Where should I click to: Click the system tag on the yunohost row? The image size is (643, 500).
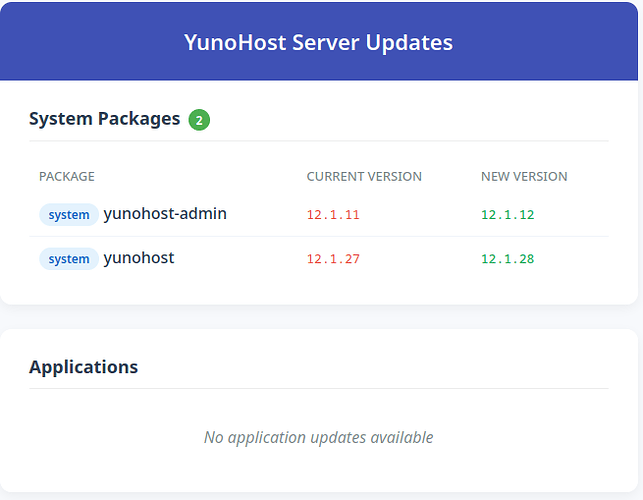click(x=69, y=259)
